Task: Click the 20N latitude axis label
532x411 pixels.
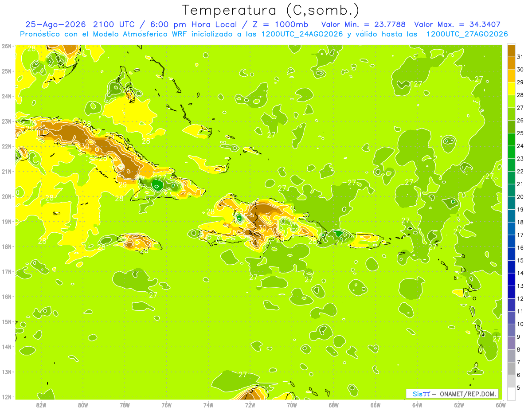Action: [x=6, y=196]
